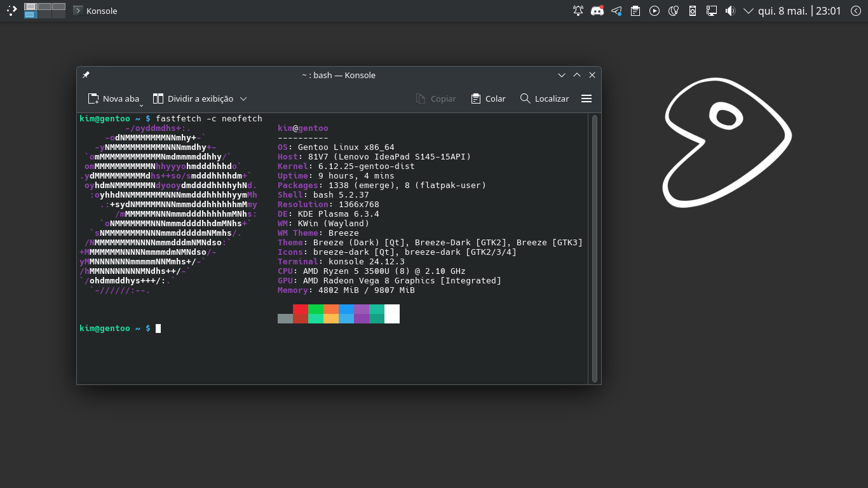Image resolution: width=868 pixels, height=488 pixels.
Task: Click the 'OS: Gentoo Linux x86_64' line
Action: [336, 147]
